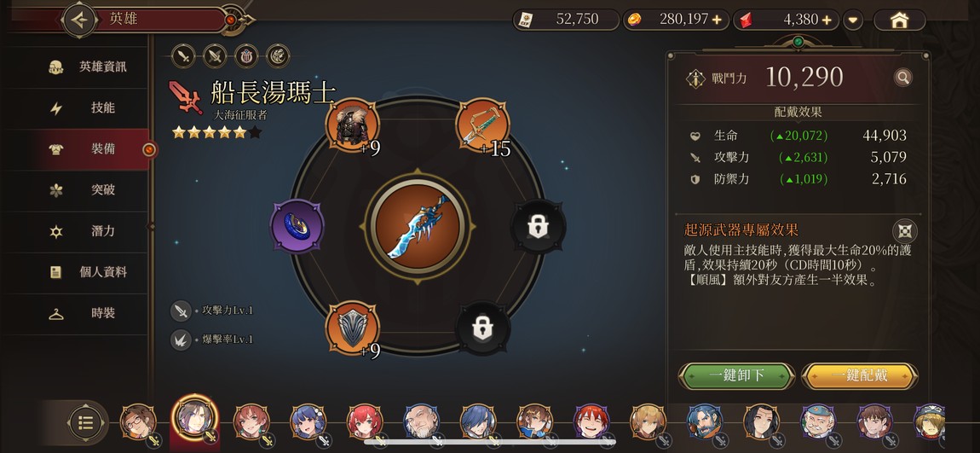Open the home screen icon

click(x=899, y=20)
